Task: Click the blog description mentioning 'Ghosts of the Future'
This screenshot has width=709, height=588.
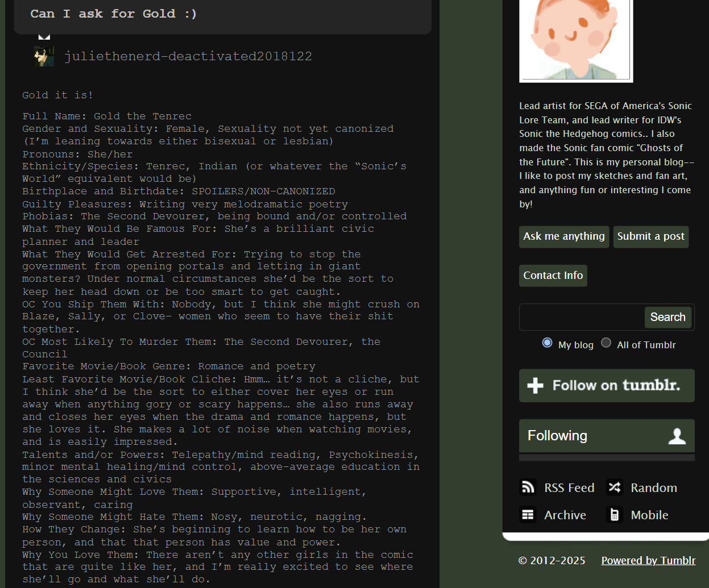Action: tap(606, 155)
